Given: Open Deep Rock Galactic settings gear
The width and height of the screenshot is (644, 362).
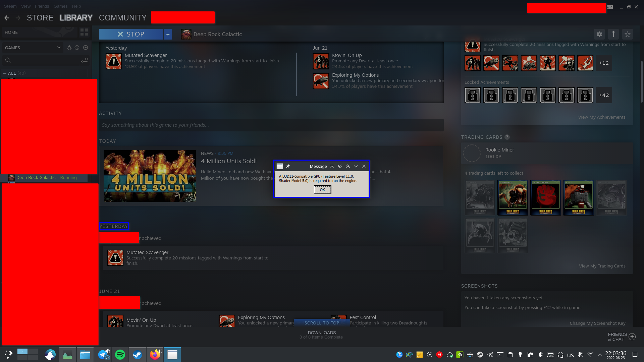Looking at the screenshot, I should coord(599,34).
